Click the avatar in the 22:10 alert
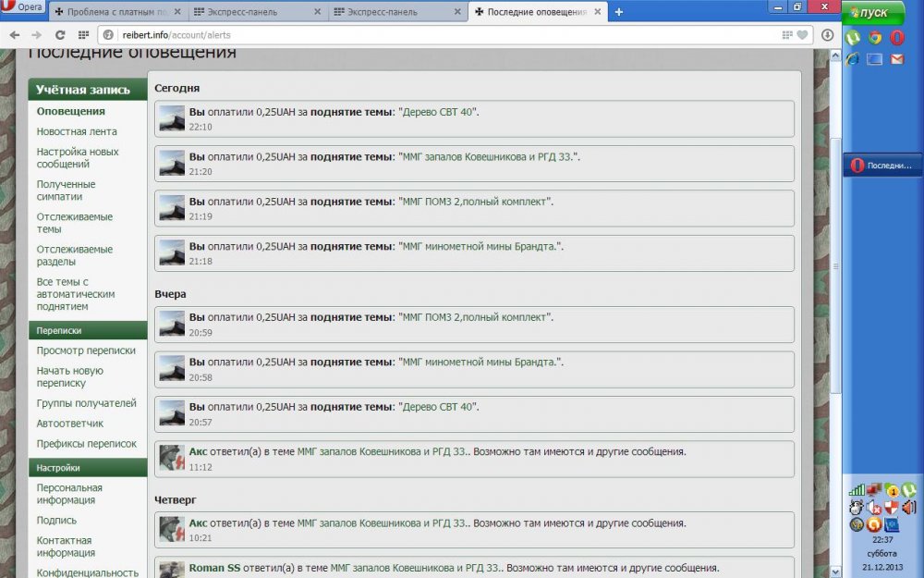924x578 pixels. coord(172,118)
